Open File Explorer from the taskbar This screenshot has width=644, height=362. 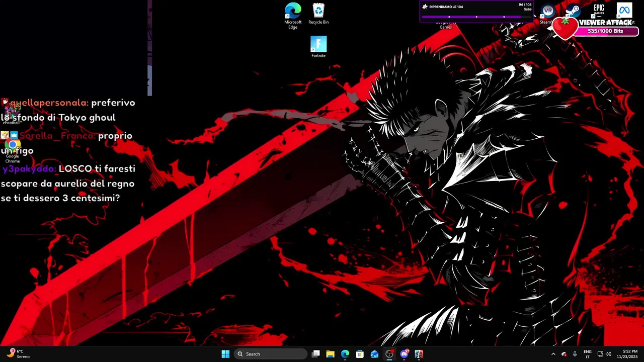coord(330,354)
